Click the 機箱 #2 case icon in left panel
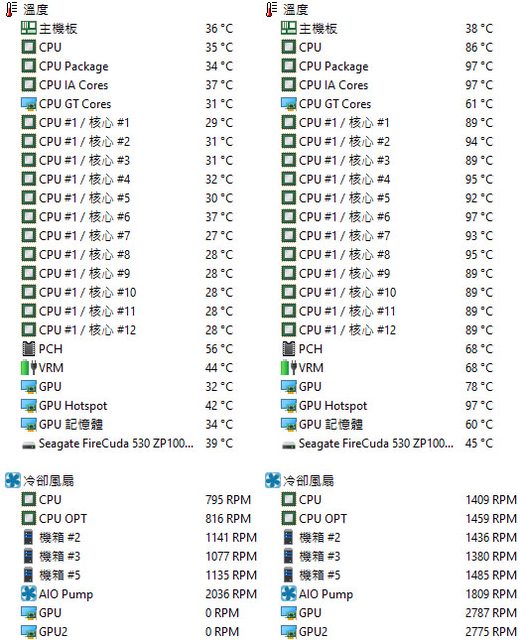520x640 pixels. pyautogui.click(x=28, y=537)
